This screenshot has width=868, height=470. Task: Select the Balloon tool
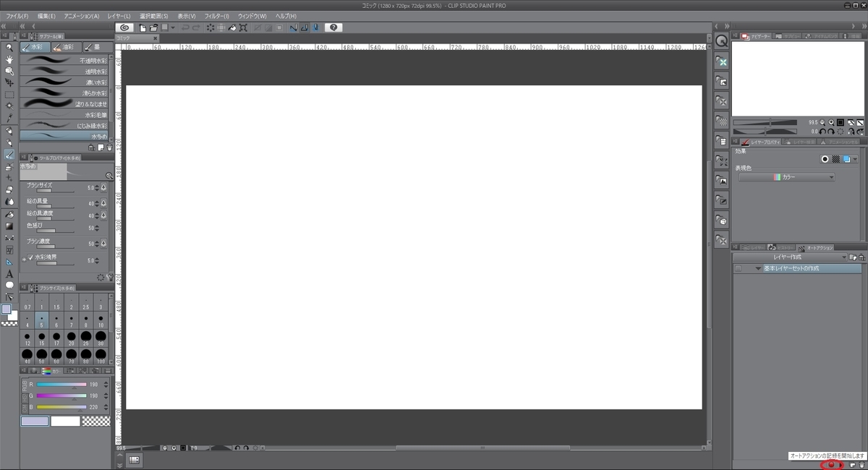pyautogui.click(x=9, y=285)
